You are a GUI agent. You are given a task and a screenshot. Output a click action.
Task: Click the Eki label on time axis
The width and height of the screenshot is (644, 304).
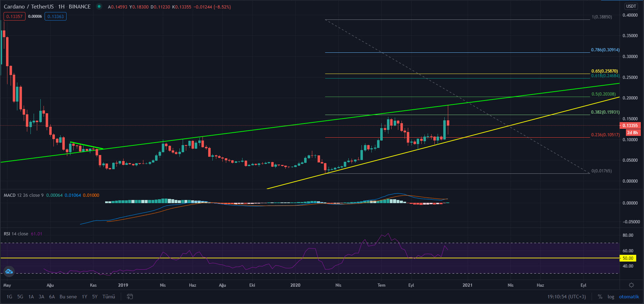pos(252,285)
